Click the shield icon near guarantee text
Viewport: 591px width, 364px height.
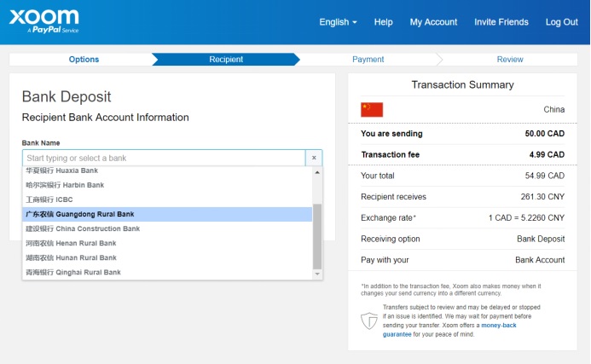pyautogui.click(x=369, y=321)
